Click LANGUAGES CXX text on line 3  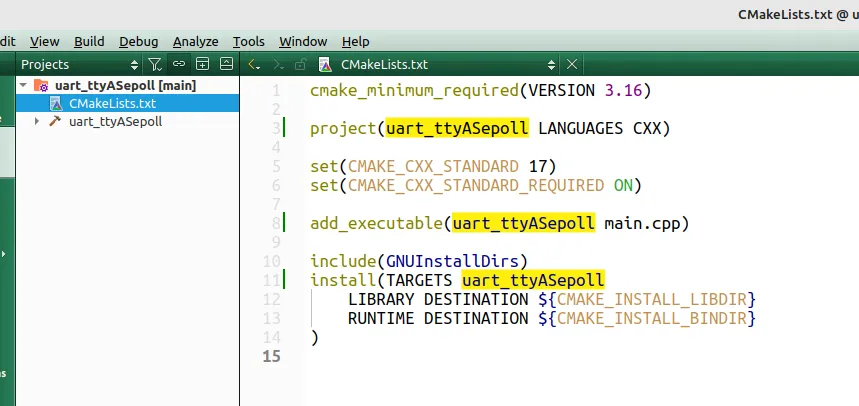pos(599,128)
